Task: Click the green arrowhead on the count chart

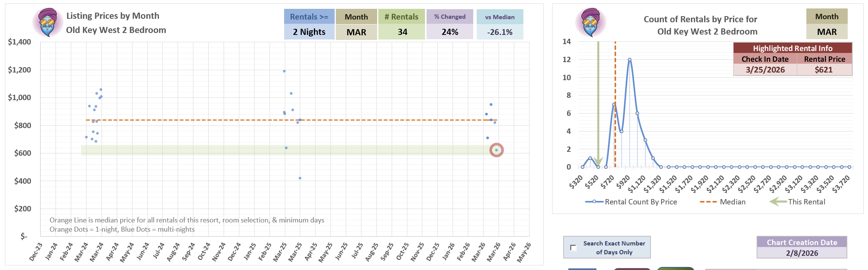Action: tap(598, 162)
